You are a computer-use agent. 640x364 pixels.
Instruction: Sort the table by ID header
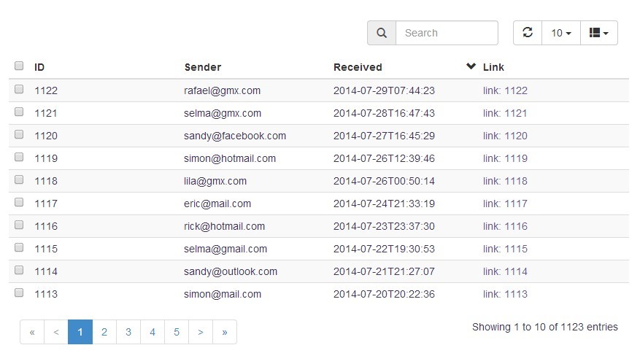click(39, 67)
